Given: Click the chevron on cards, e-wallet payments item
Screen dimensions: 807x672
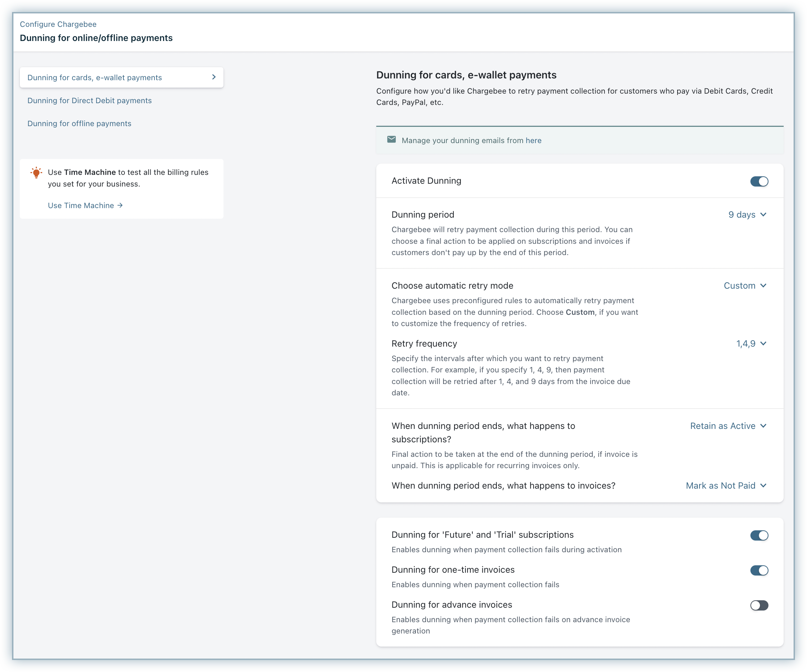Looking at the screenshot, I should tap(214, 77).
